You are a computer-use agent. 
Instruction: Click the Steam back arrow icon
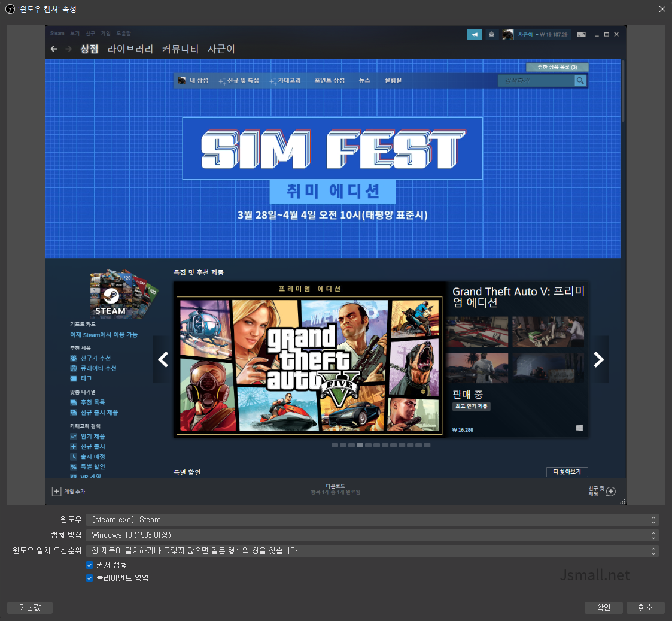54,49
